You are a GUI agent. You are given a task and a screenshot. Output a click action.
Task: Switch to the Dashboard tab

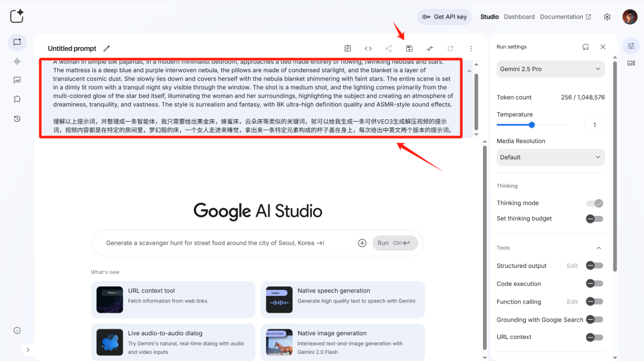point(519,17)
